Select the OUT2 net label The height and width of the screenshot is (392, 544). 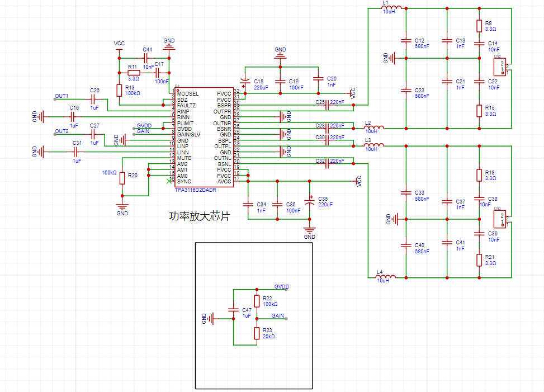62,131
